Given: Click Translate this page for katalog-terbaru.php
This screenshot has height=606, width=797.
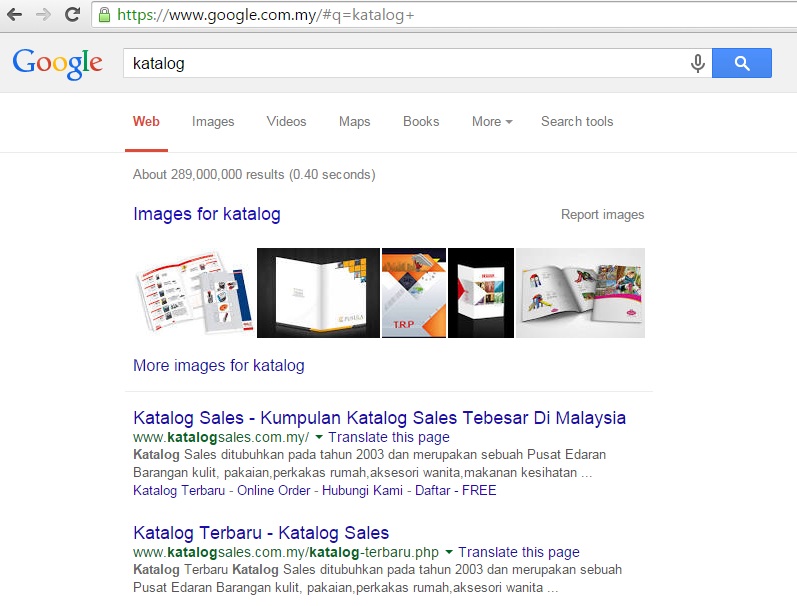Looking at the screenshot, I should [519, 552].
